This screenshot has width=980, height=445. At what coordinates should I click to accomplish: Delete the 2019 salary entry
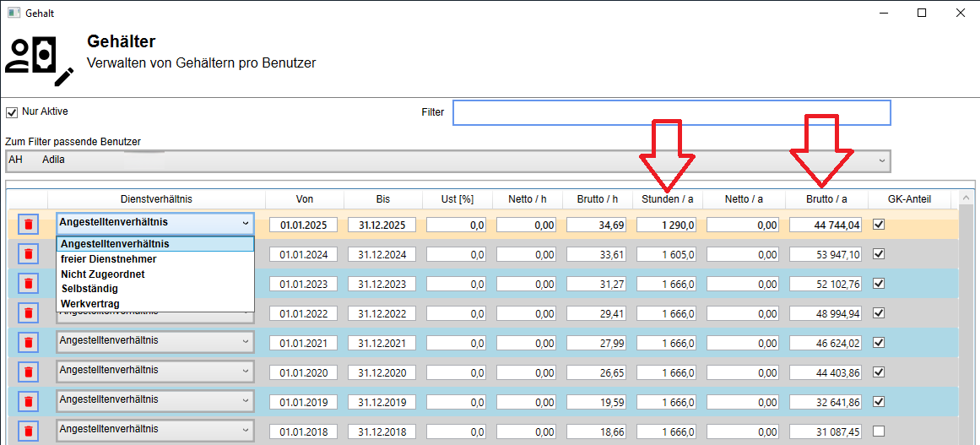click(x=28, y=402)
